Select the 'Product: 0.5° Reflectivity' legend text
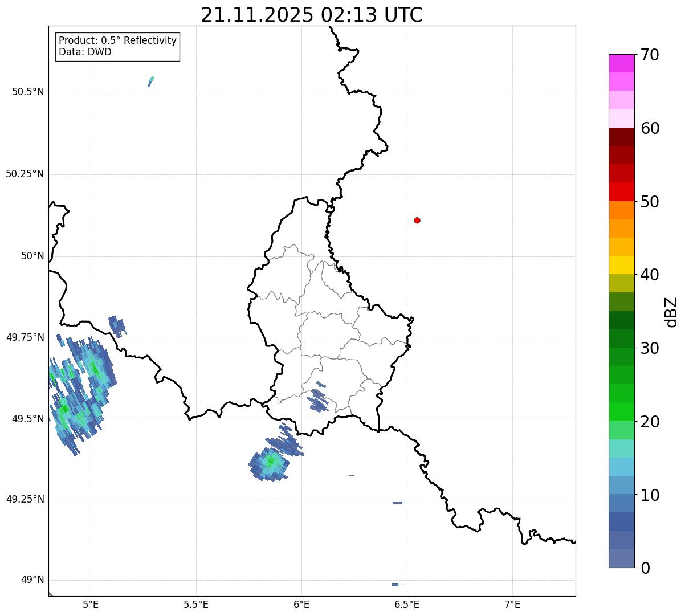The width and height of the screenshot is (685, 616). click(x=118, y=40)
